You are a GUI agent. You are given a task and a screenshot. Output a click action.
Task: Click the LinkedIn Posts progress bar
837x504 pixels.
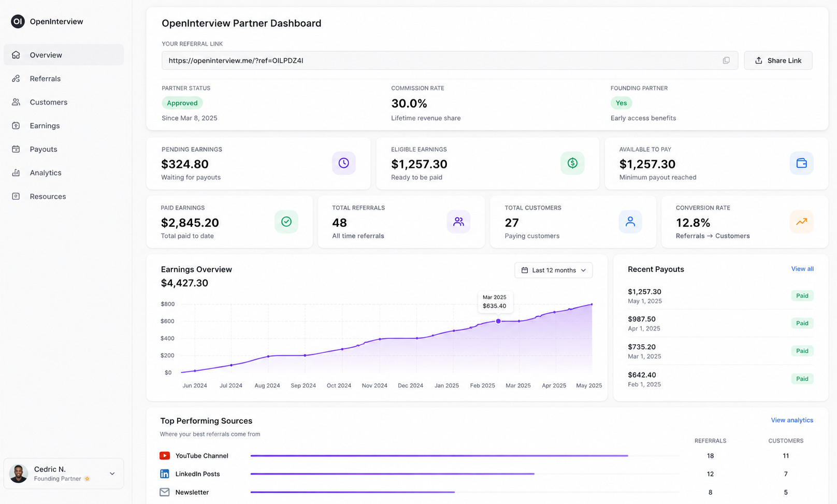pos(465,474)
